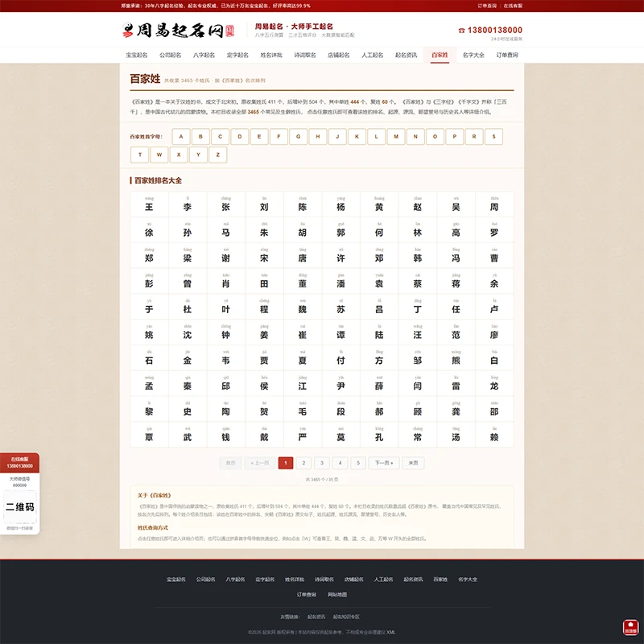Click the back-to-top icon at bottom right
Screen dimensions: 644x644
coord(630,627)
